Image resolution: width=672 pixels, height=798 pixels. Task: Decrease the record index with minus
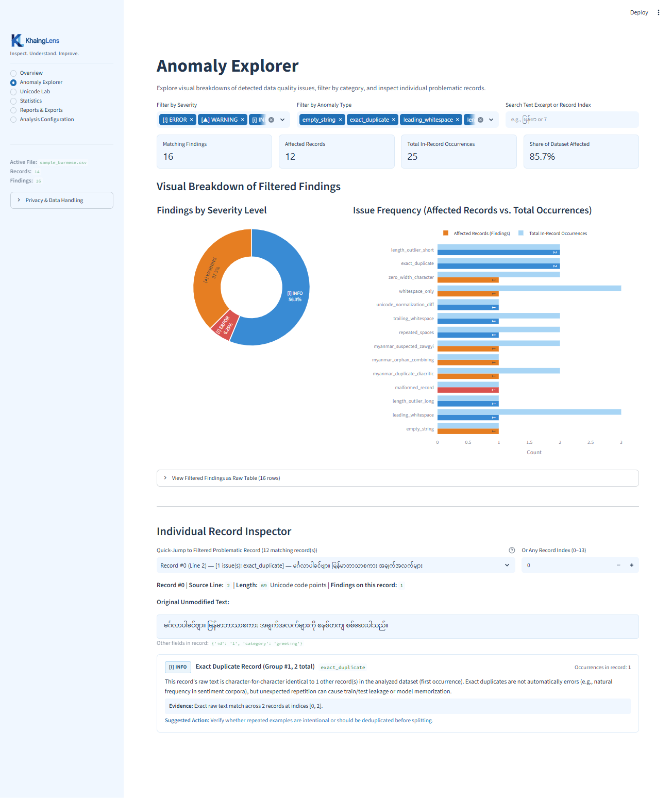(x=618, y=565)
